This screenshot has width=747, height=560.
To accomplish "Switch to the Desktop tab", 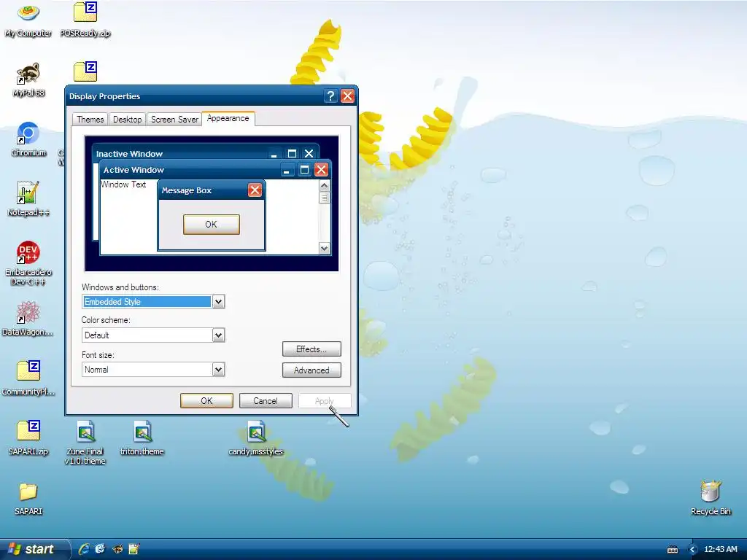I will tap(127, 119).
